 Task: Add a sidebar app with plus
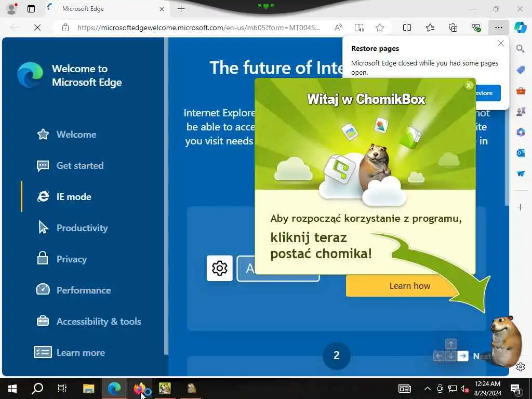click(x=520, y=207)
